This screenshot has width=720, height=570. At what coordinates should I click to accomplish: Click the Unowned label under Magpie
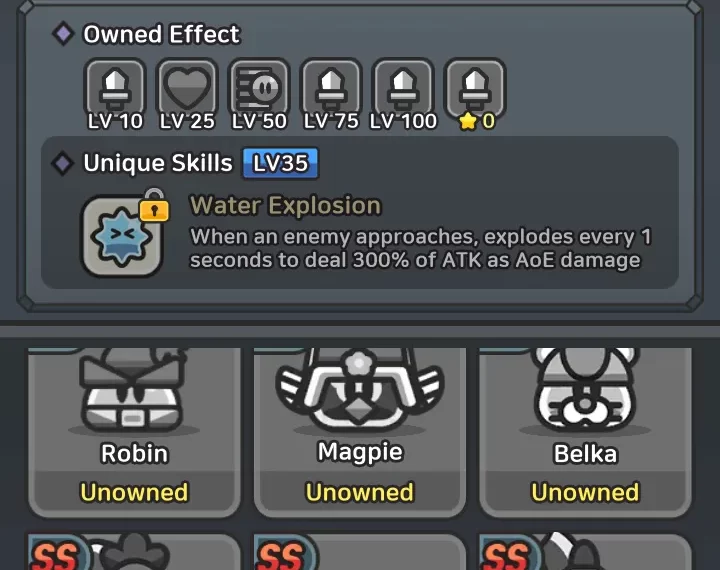[x=360, y=492]
